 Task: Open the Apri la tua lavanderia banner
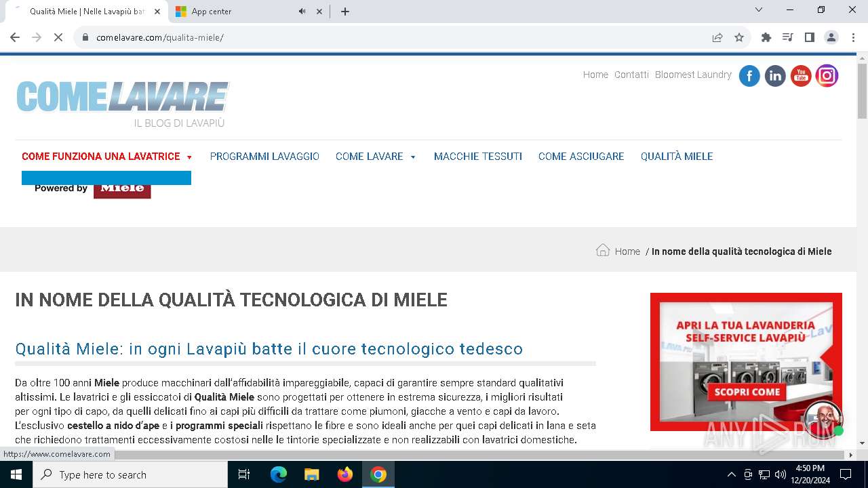coord(746,362)
